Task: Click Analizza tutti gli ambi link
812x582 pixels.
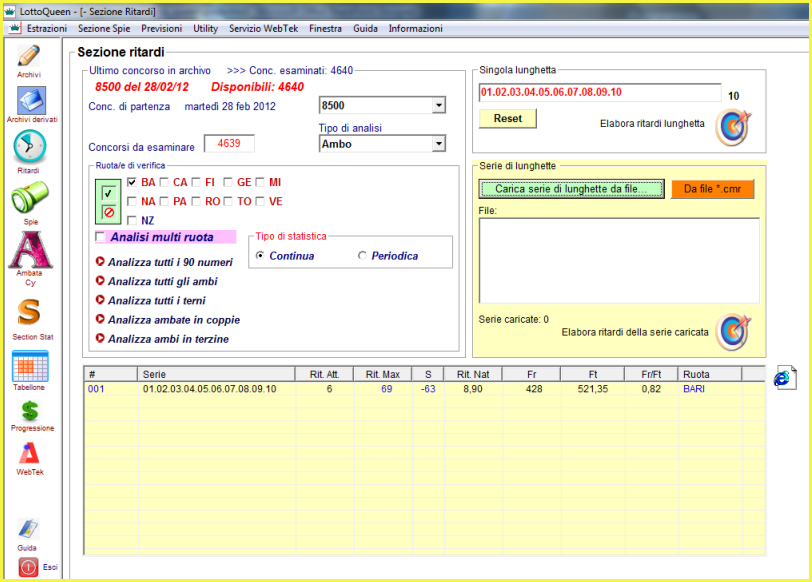Action: point(163,281)
